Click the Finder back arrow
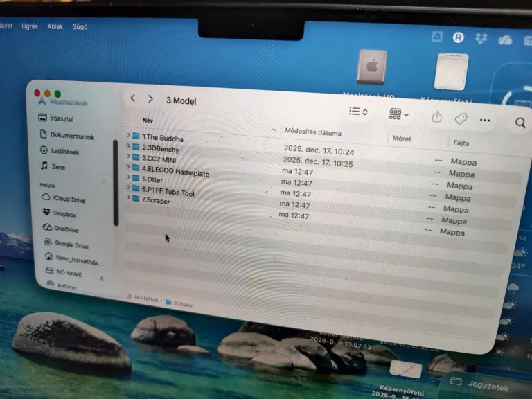 tap(133, 98)
